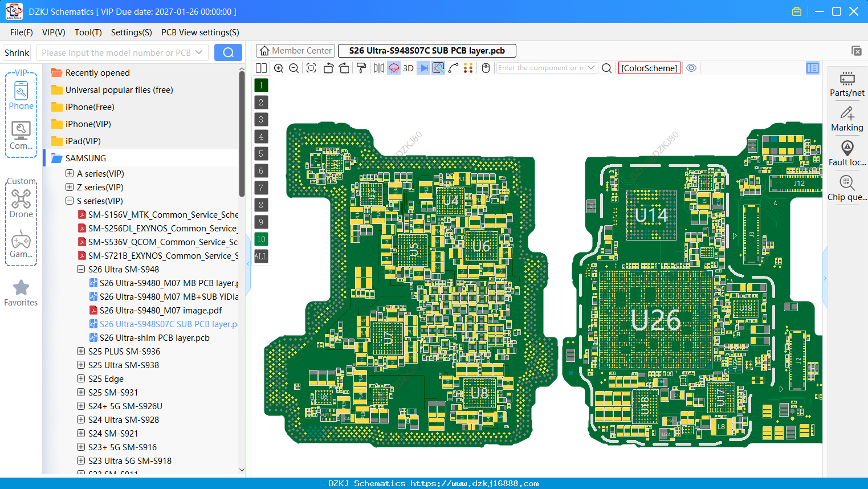Image resolution: width=868 pixels, height=489 pixels.
Task: Show PCB layer 1
Action: (x=261, y=85)
